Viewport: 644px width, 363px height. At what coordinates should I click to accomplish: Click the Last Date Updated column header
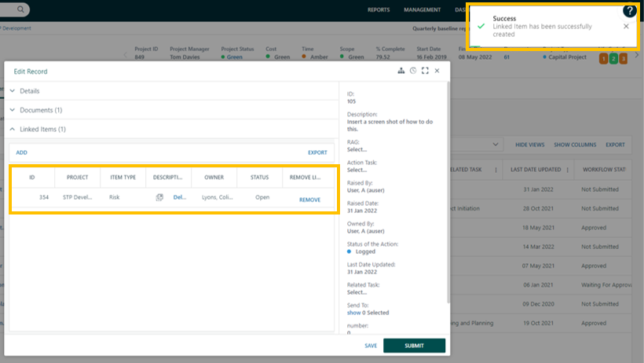point(536,170)
